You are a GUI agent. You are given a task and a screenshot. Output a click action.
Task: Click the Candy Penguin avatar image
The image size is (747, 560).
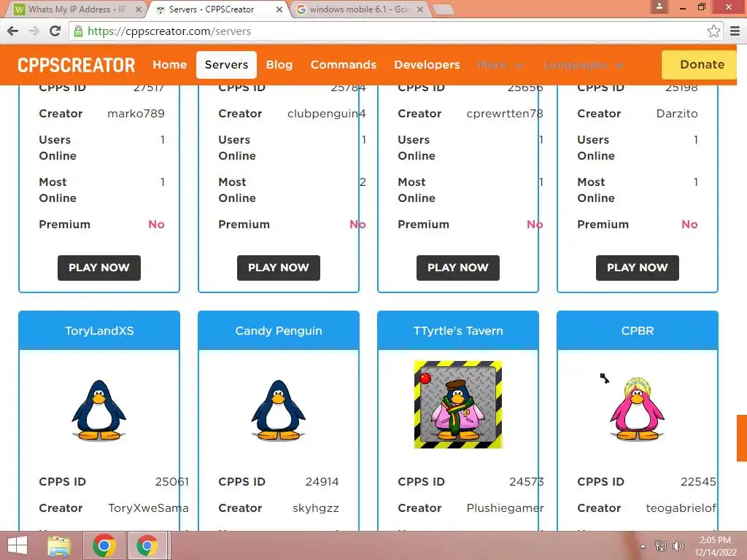click(279, 410)
